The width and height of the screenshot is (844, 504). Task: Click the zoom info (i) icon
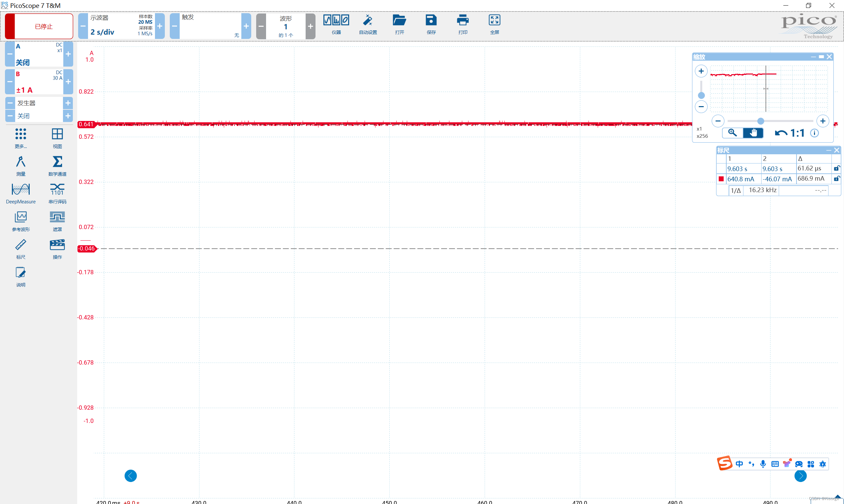pyautogui.click(x=814, y=133)
